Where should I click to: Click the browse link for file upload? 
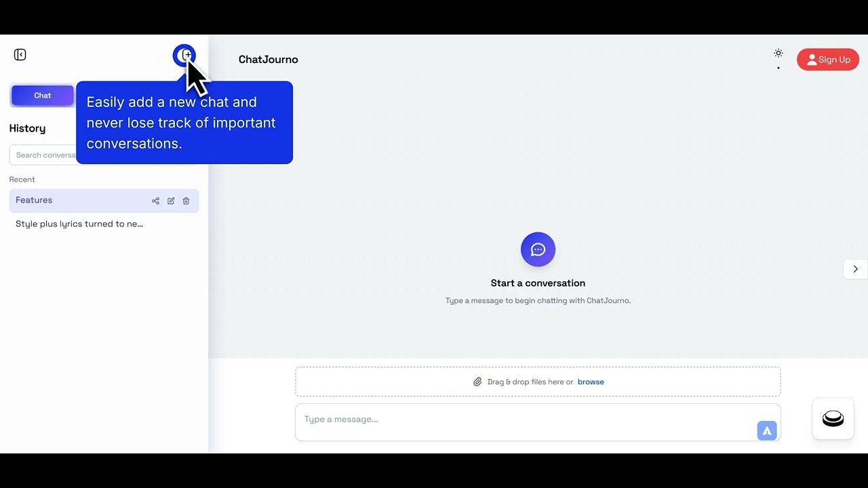click(591, 382)
